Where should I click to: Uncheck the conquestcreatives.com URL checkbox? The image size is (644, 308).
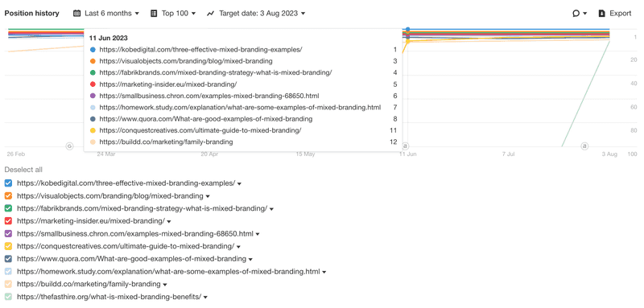click(x=8, y=246)
